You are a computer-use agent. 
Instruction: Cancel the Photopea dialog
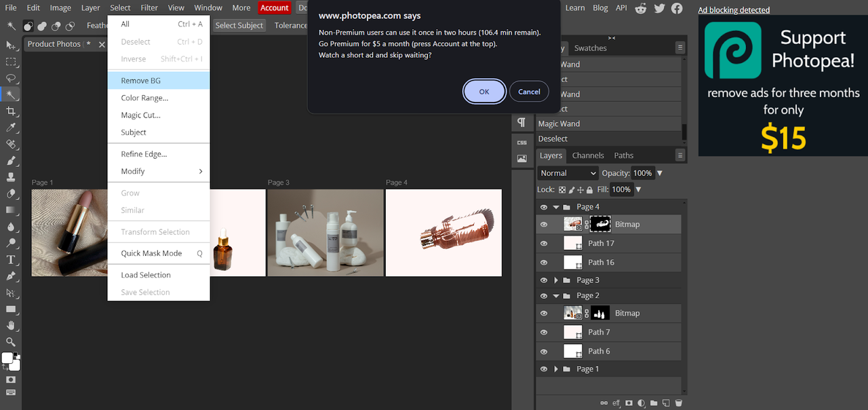[x=529, y=92]
